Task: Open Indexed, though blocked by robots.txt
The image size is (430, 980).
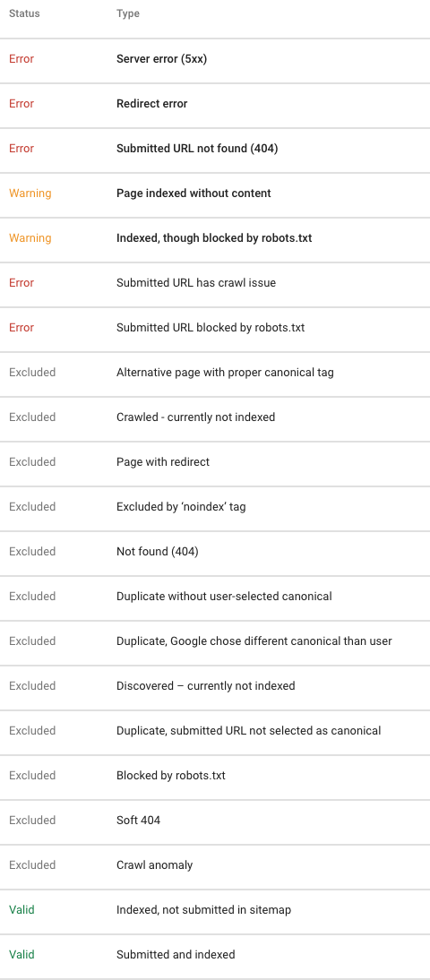Action: pyautogui.click(x=215, y=239)
